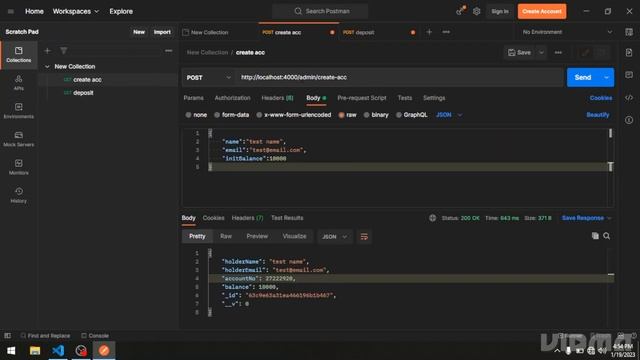Screen dimensions: 640x360
Task: Open the request info icon in right sidebar
Action: click(629, 120)
